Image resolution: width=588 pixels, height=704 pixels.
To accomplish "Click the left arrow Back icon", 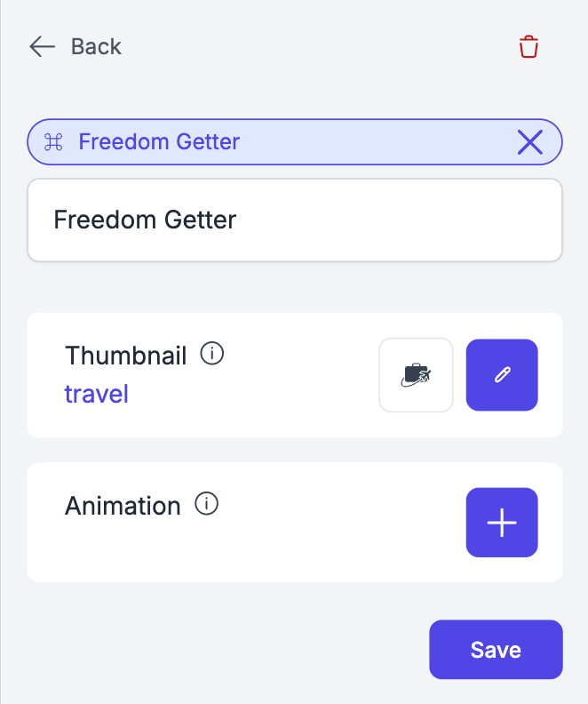I will [x=42, y=46].
